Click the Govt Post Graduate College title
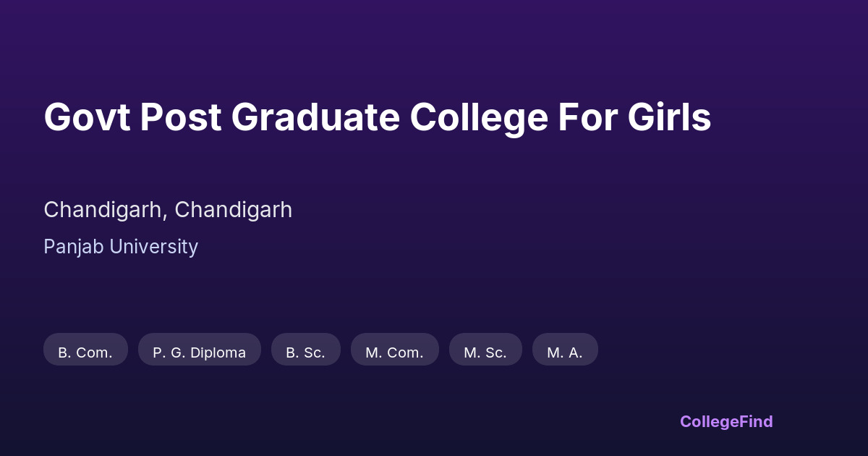Screen dimensions: 868x456 377,117
